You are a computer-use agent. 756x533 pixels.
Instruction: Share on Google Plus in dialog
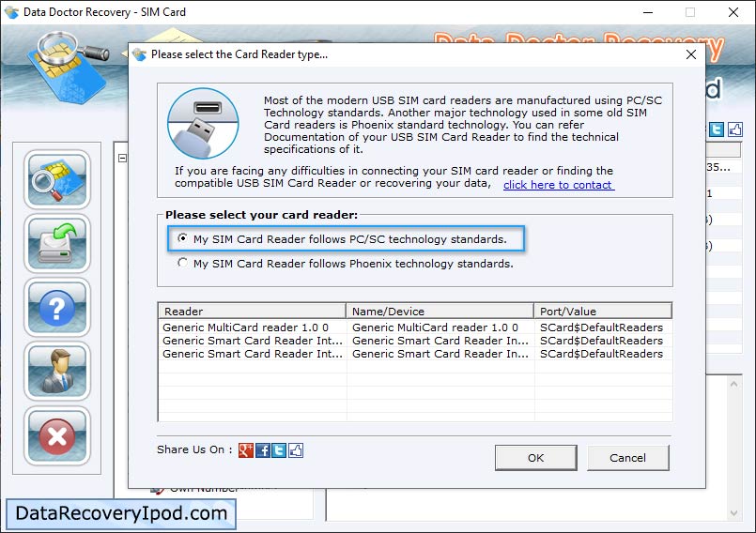point(245,450)
